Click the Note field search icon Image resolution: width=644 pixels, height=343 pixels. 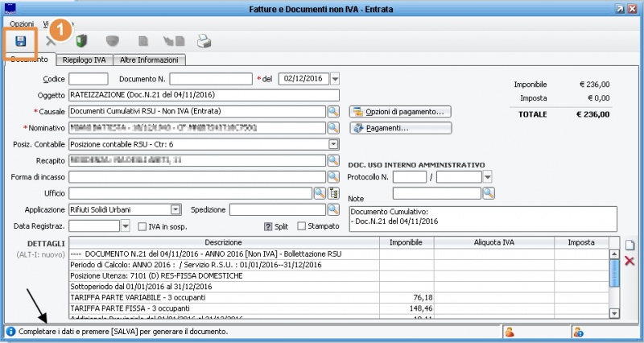[488, 193]
